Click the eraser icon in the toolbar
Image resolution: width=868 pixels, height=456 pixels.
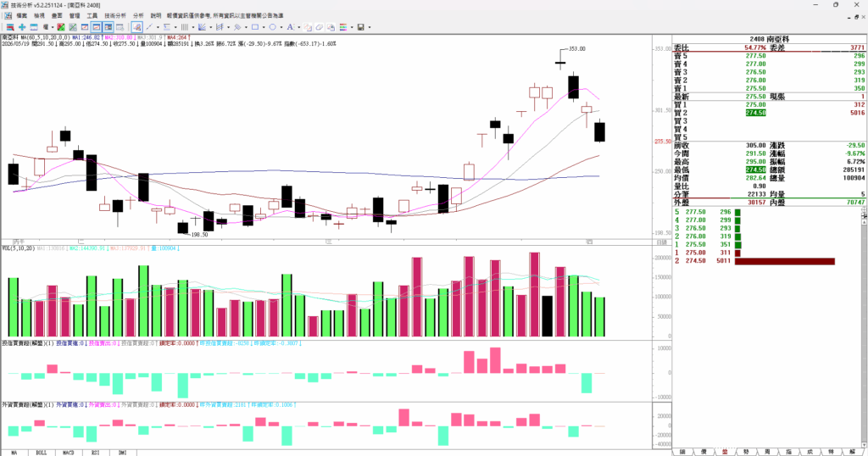320,26
